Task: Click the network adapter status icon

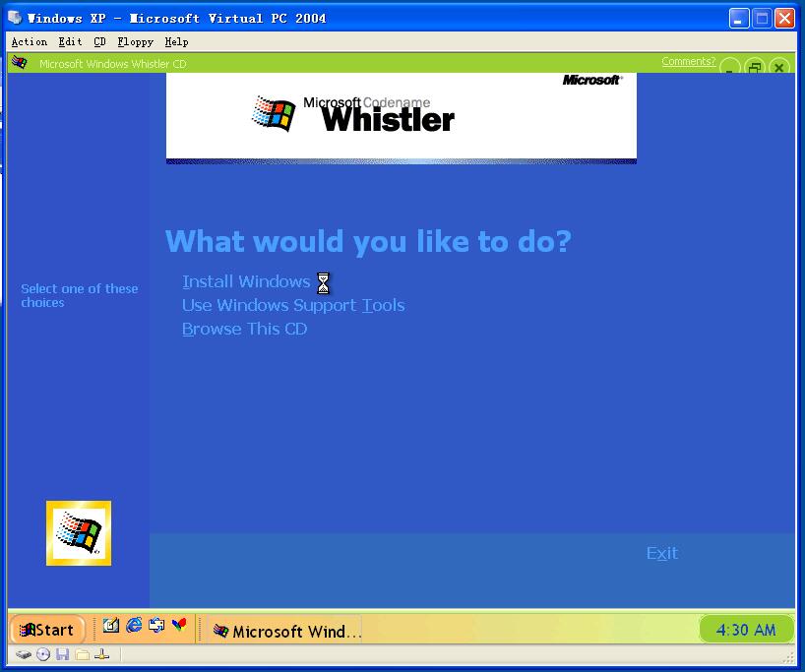Action: coord(101,654)
